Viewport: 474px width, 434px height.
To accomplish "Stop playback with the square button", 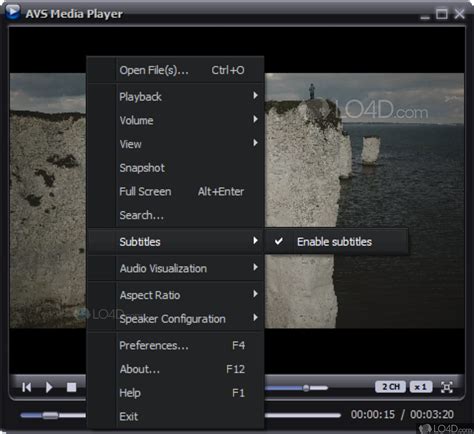I will [71, 387].
